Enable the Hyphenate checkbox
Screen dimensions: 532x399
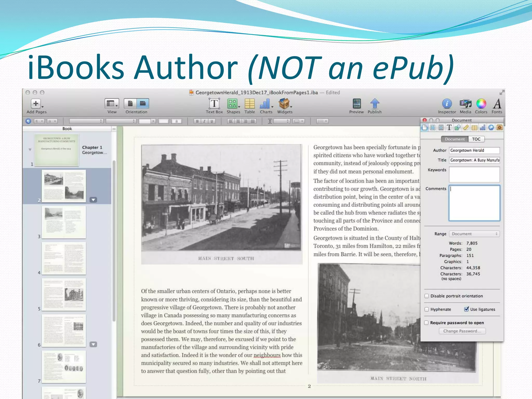pos(427,309)
